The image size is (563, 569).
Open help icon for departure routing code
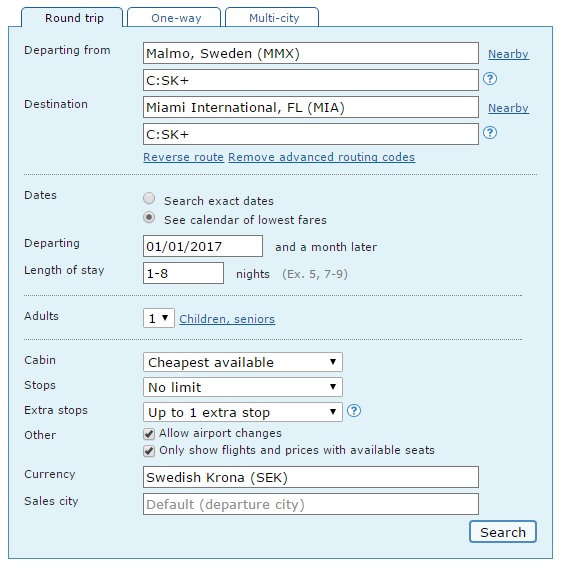490,79
